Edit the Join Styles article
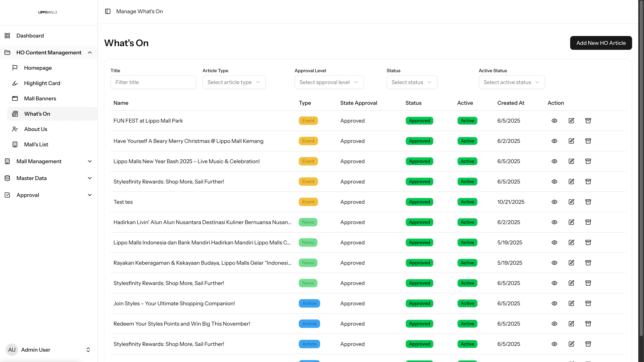644x362 pixels. (x=571, y=303)
